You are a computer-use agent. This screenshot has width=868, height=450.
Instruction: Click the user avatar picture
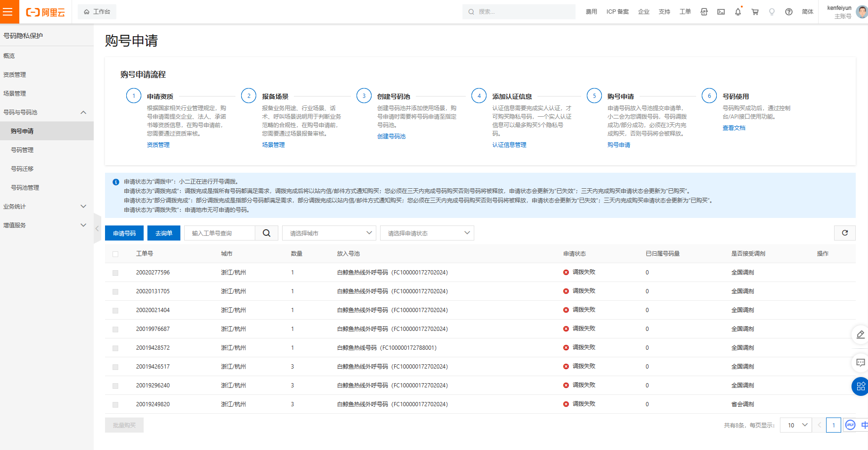point(861,12)
